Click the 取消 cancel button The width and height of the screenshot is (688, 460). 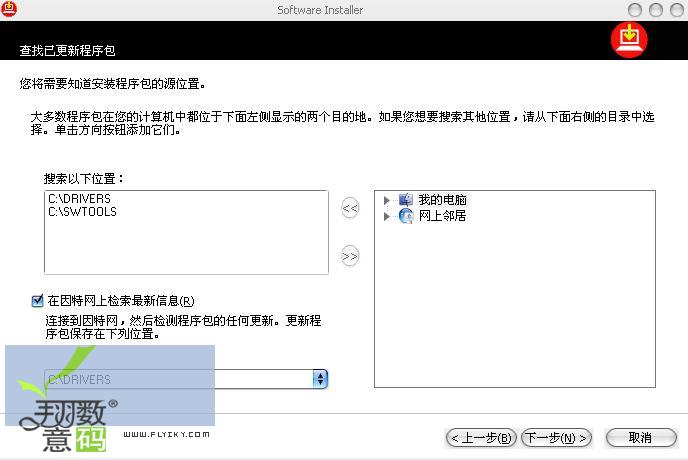tap(640, 438)
